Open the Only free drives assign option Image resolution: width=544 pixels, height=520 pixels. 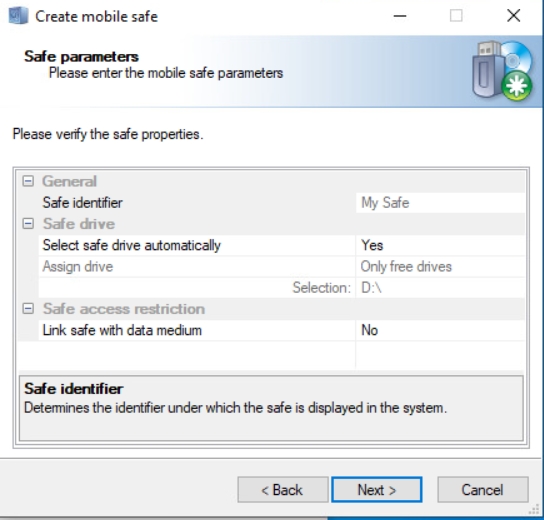pyautogui.click(x=440, y=266)
